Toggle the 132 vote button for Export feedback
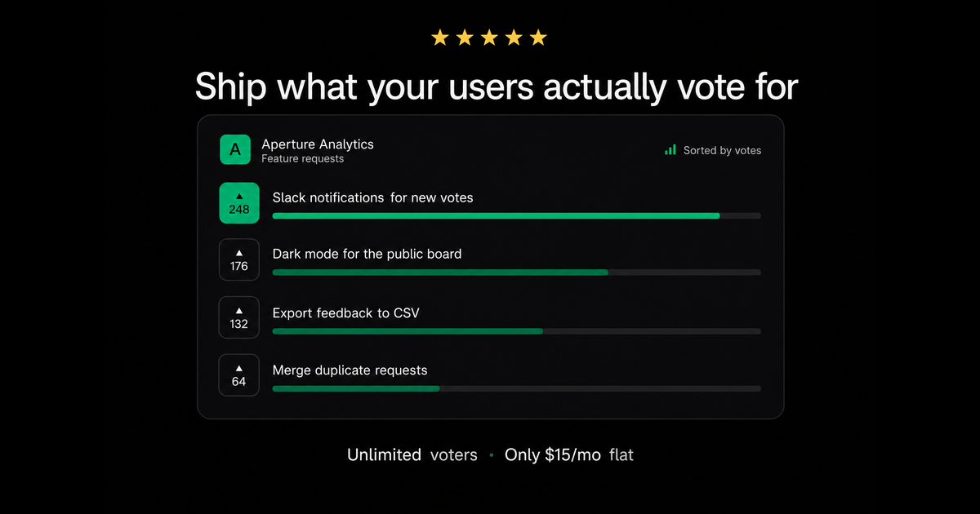Viewport: 980px width, 514px height. [x=239, y=317]
